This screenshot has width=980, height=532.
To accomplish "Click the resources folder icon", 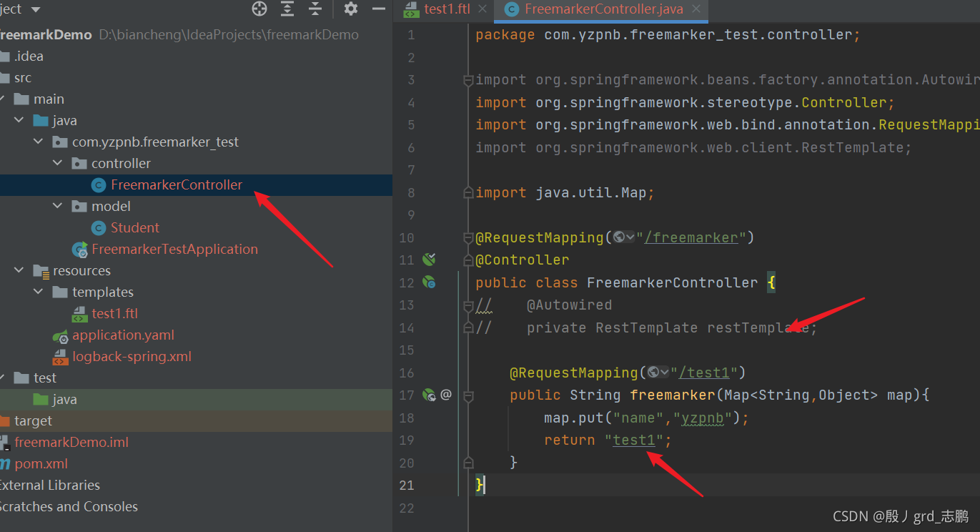I will [41, 271].
